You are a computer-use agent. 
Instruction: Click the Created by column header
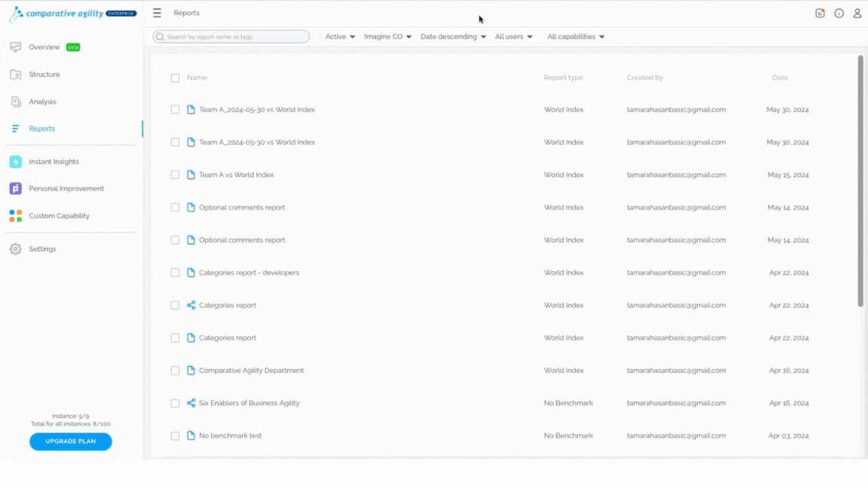(x=645, y=78)
